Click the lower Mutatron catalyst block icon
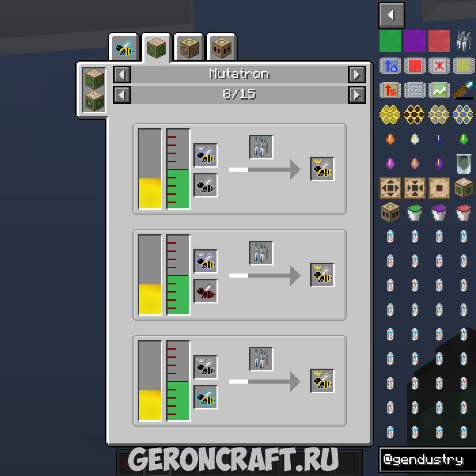This screenshot has height=476, width=476. point(94,101)
